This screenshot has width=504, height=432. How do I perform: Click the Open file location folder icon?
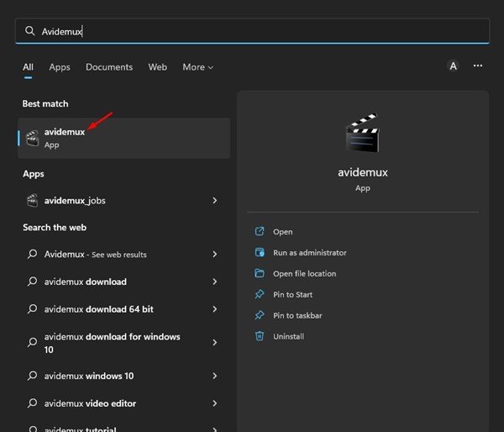click(260, 274)
